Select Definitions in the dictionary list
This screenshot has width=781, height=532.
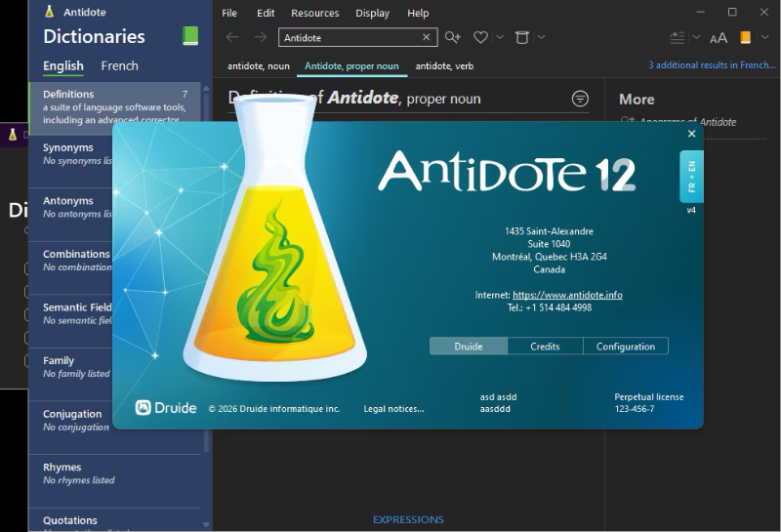tap(115, 106)
